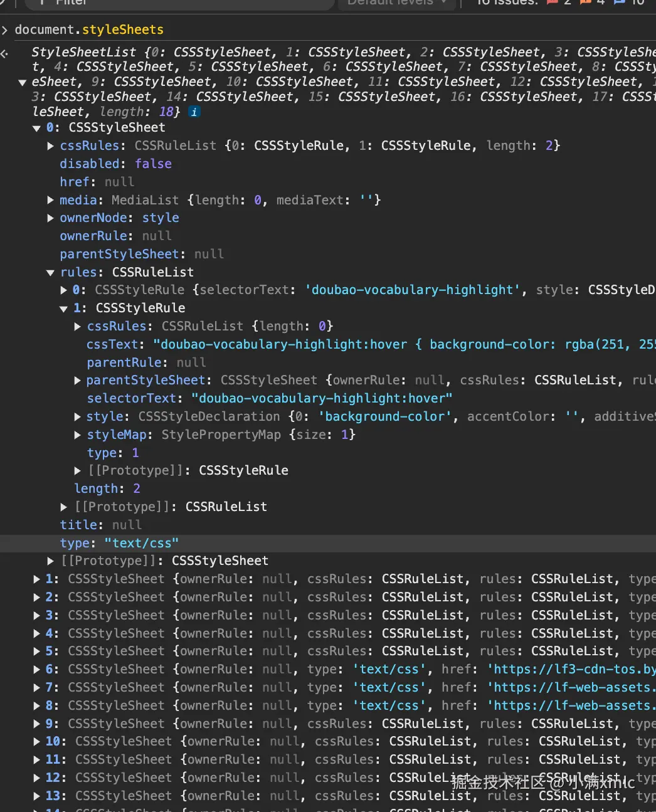Click the 'https://lf3-cdn-tos.by href string in row 6

[x=571, y=669]
